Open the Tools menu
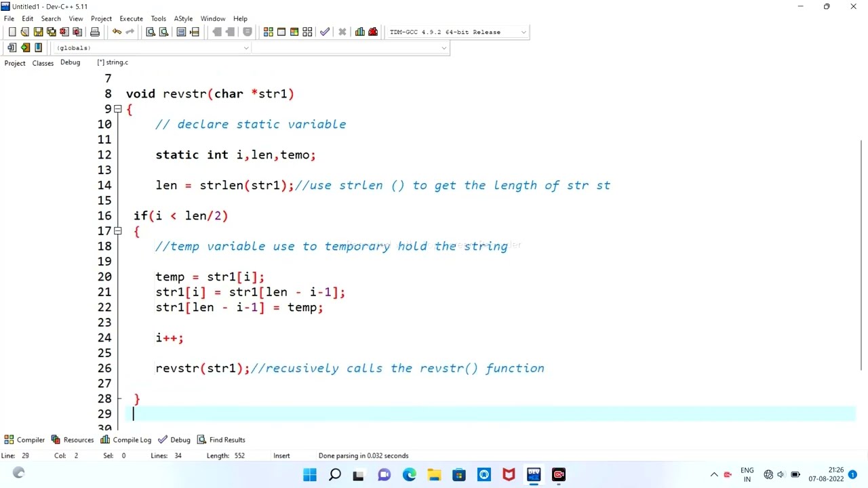This screenshot has height=488, width=868. (x=158, y=18)
